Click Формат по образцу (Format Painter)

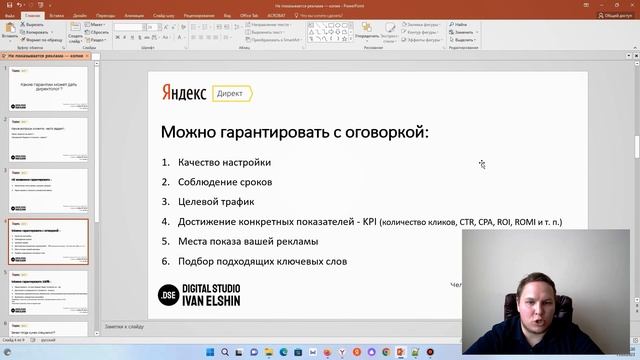tap(42, 40)
